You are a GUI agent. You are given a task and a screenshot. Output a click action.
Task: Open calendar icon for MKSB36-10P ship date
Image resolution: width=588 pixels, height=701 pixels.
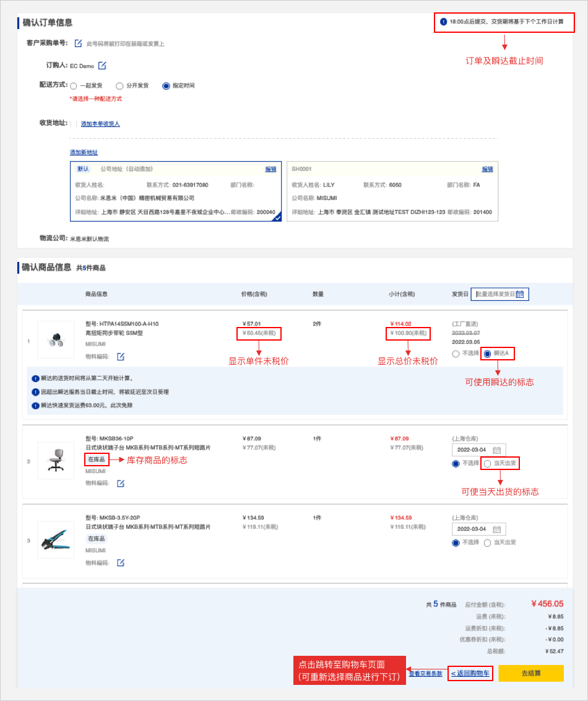pos(497,450)
